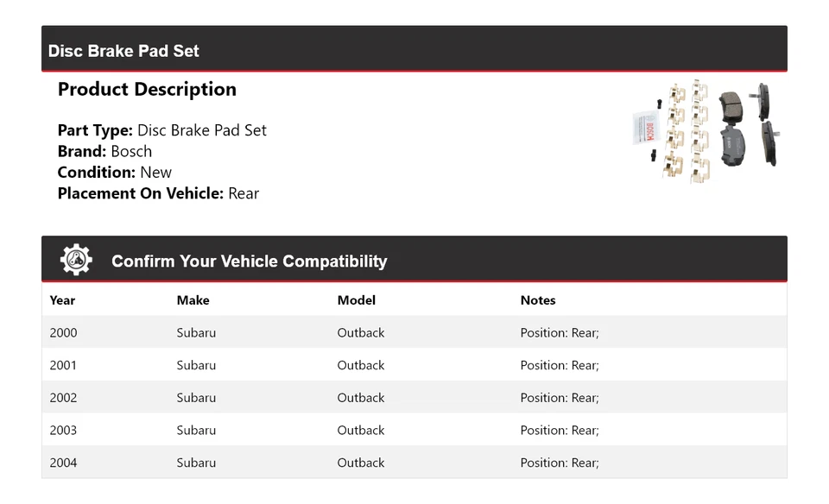Screen dimensions: 829x504
Task: Click the Brand: Bosch text line
Action: pos(104,151)
